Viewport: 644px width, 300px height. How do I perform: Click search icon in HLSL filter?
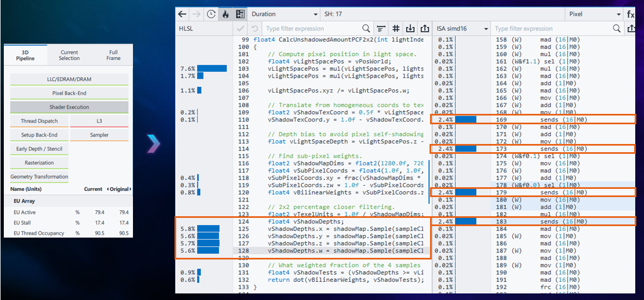point(366,28)
